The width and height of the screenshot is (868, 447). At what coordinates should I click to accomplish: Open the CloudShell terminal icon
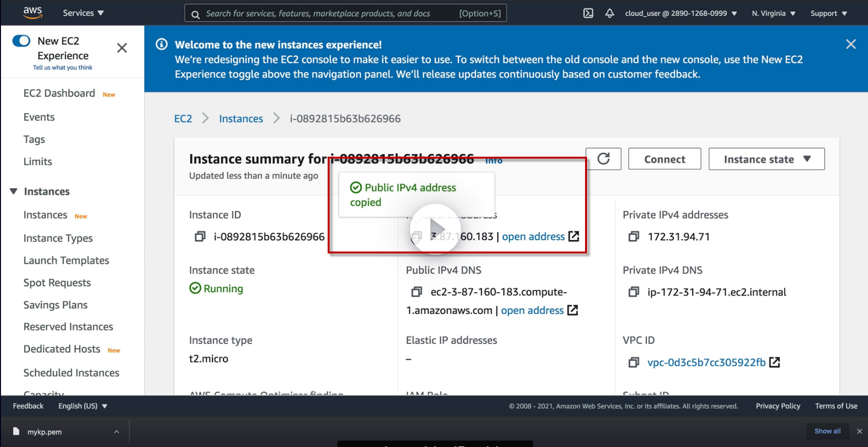click(588, 13)
